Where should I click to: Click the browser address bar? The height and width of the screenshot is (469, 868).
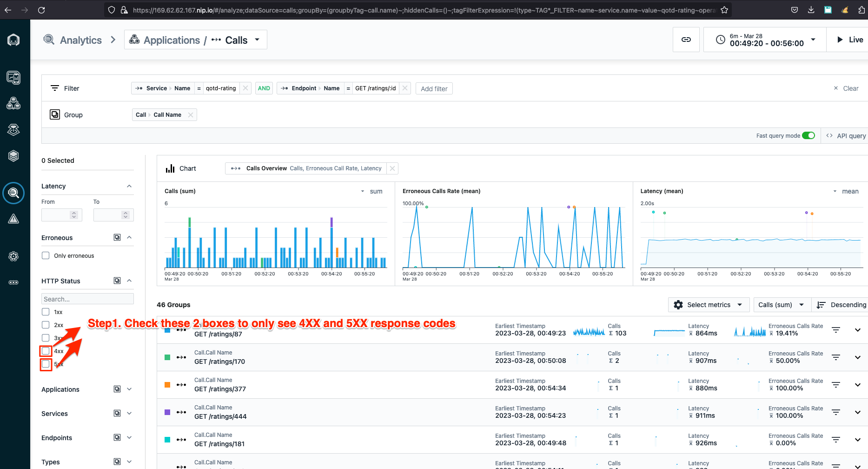(x=417, y=10)
